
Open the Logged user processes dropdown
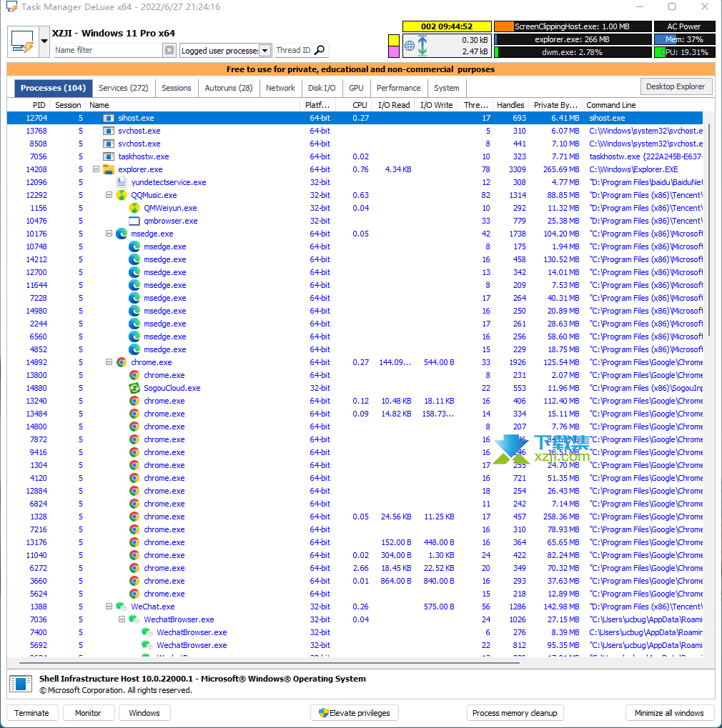[x=264, y=50]
